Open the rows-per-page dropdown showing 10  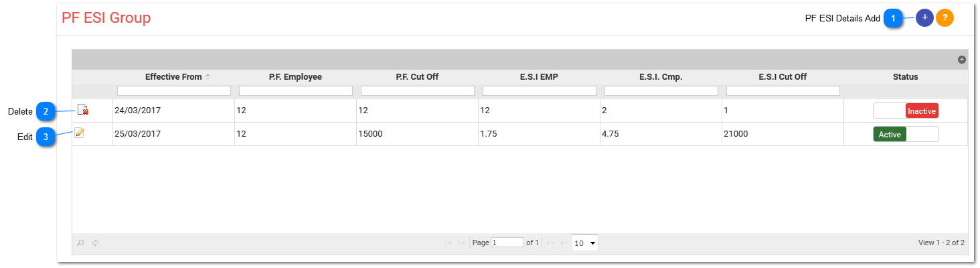point(584,243)
